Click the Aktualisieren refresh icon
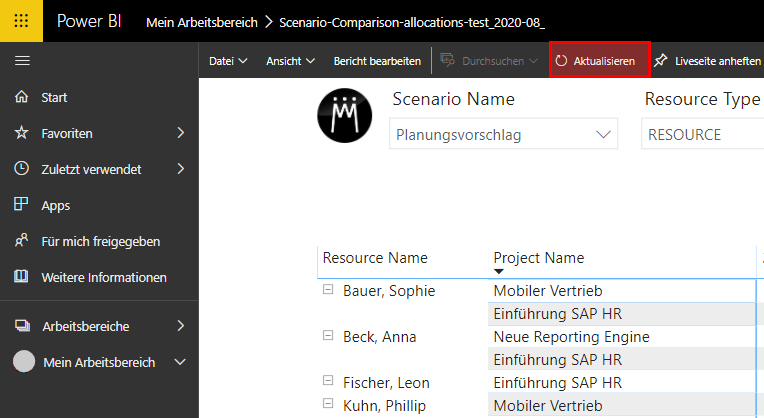 coord(561,61)
